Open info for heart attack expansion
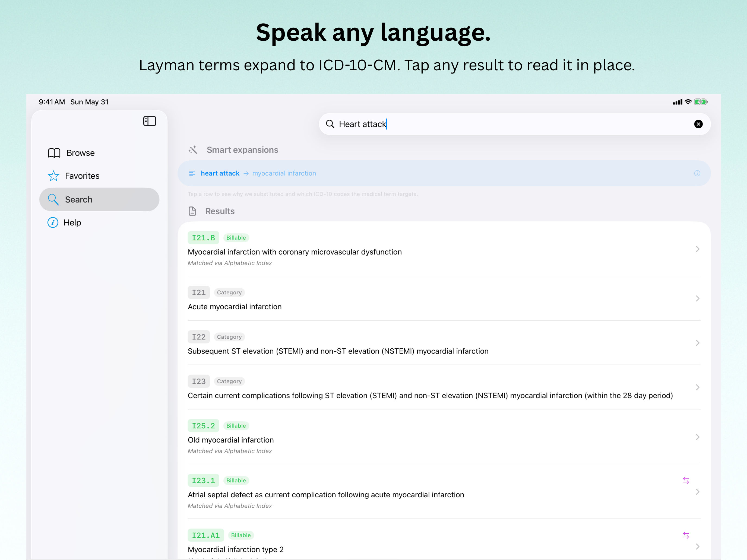 [x=697, y=173]
